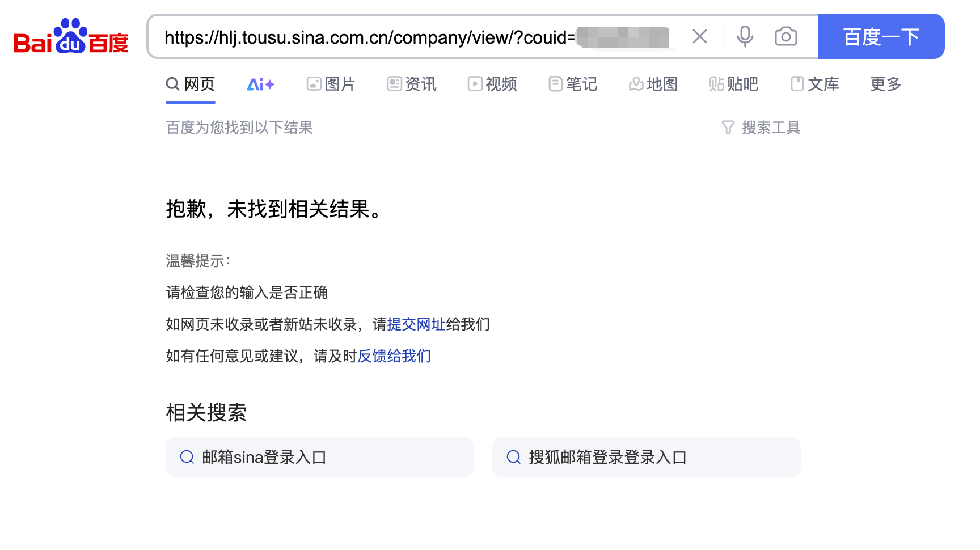The image size is (980, 550).
Task: Search related term 邮箱sina登录入口
Action: [x=320, y=457]
